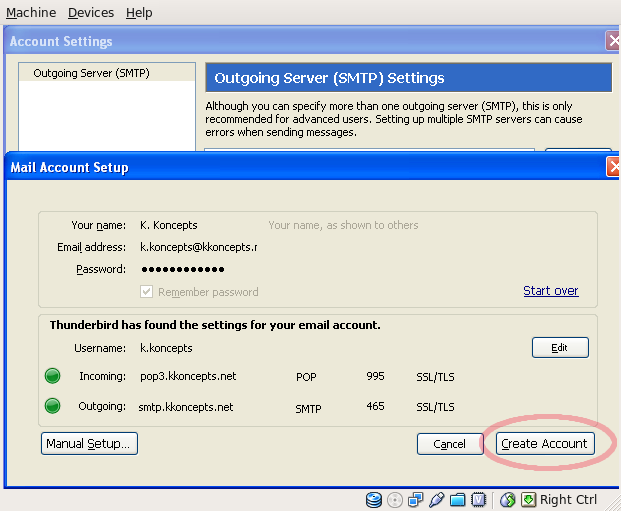Click SSL/TLS in the Incoming row
Viewport: 621px width, 511px height.
pyautogui.click(x=435, y=377)
